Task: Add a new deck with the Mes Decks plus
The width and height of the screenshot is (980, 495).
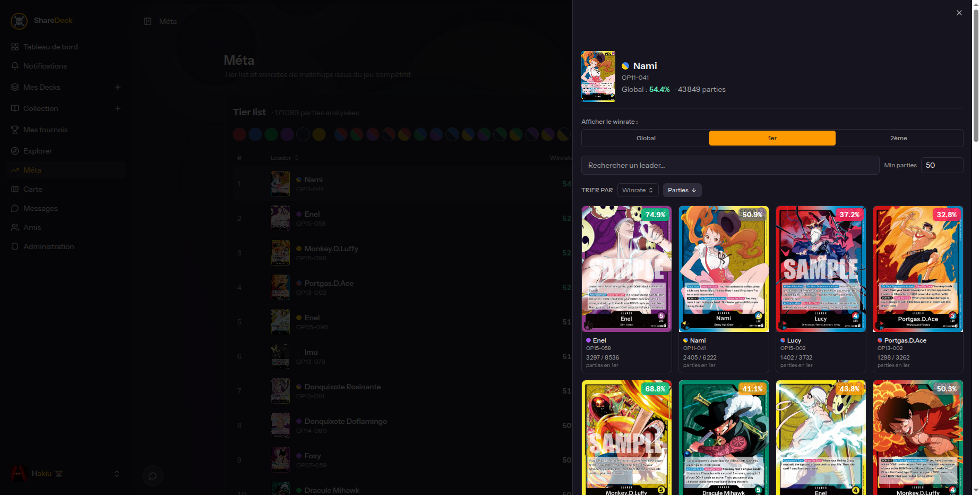Action: 118,87
